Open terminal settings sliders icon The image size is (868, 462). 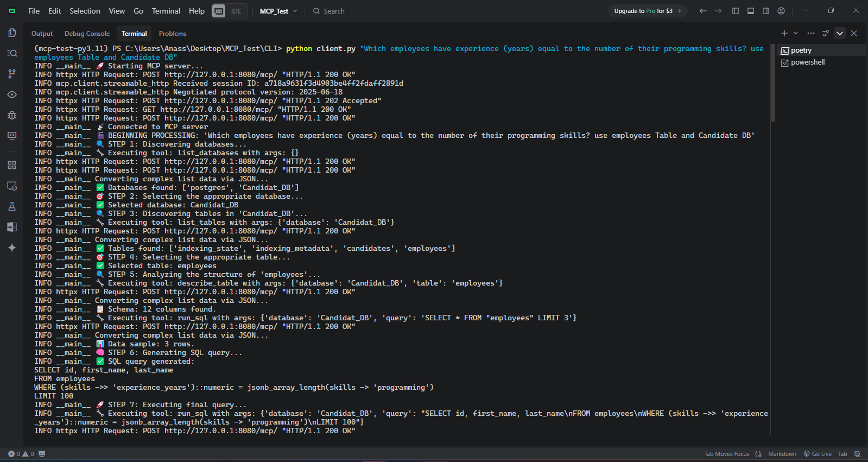point(826,33)
